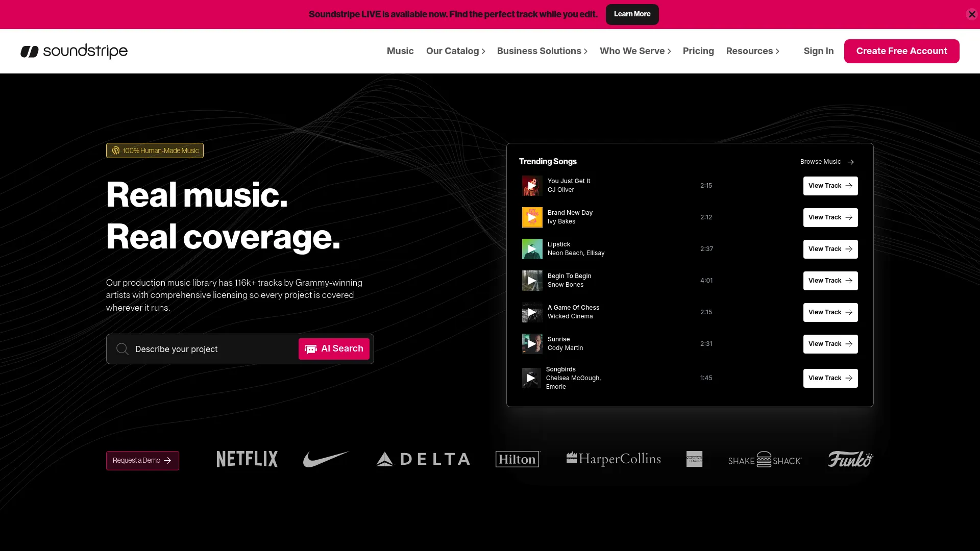980x551 pixels.
Task: View Track for Sunrise
Action: tap(830, 344)
